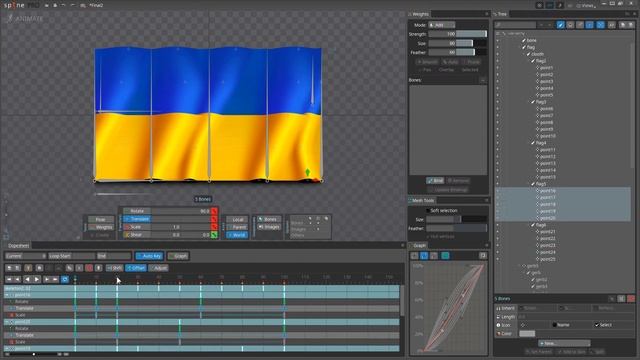Select the Rotate transform tool
The width and height of the screenshot is (640, 360).
(x=138, y=211)
